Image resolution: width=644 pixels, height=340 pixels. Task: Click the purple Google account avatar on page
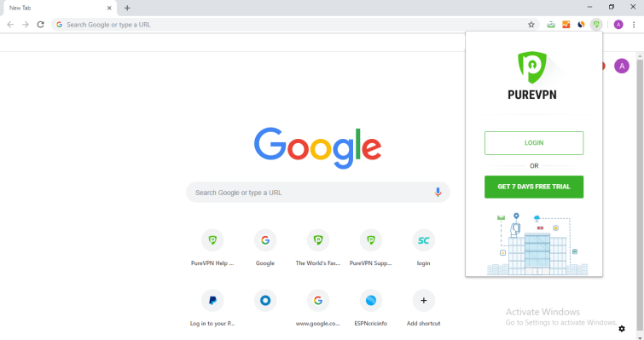(622, 66)
